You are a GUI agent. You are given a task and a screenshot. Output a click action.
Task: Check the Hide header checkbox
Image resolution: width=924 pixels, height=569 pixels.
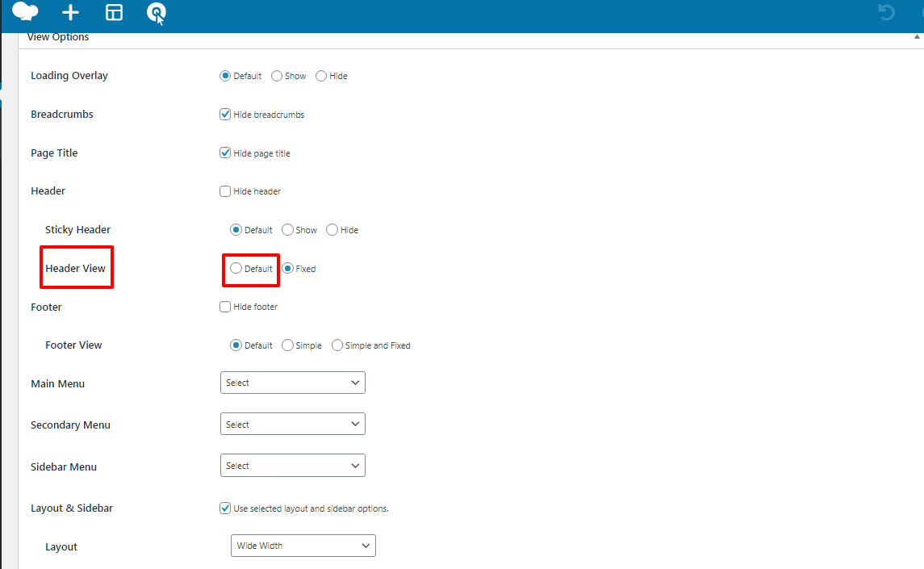point(225,191)
